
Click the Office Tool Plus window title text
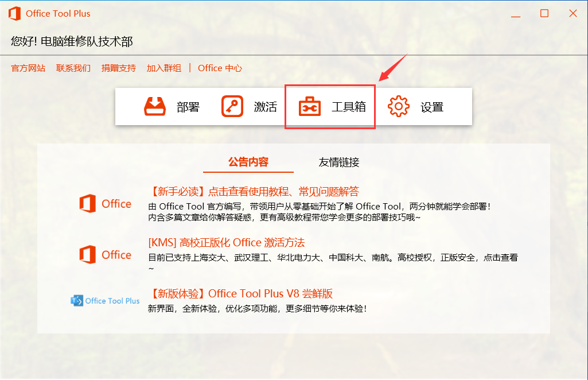[58, 14]
